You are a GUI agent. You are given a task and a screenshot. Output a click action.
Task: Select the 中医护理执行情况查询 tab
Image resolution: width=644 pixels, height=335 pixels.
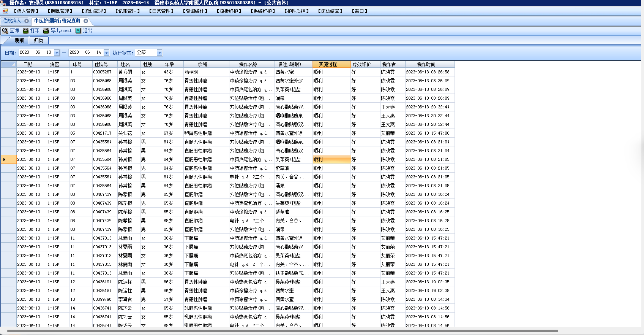[57, 21]
